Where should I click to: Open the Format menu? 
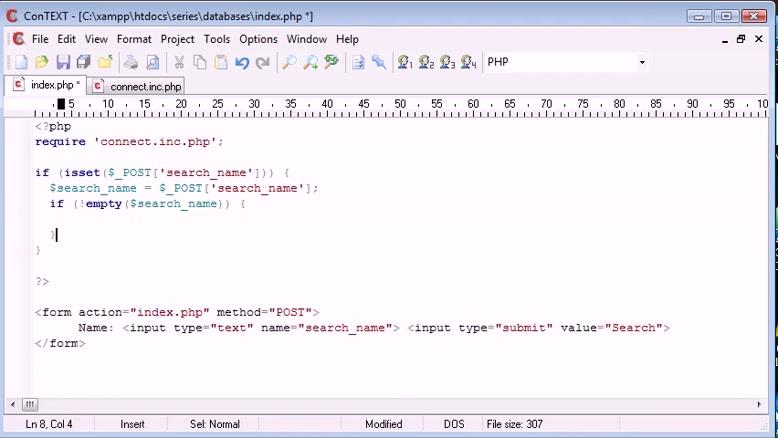click(x=134, y=39)
